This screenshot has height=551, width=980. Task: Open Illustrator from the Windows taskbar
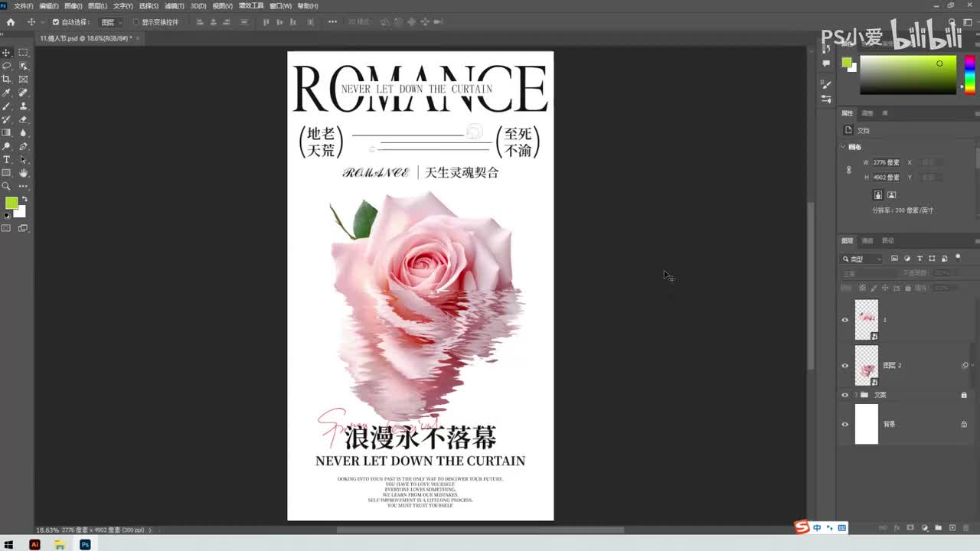(34, 544)
